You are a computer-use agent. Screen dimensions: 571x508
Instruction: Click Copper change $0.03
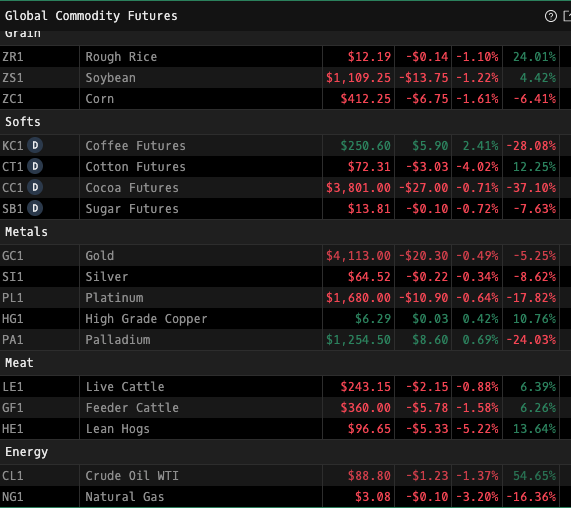tap(430, 319)
